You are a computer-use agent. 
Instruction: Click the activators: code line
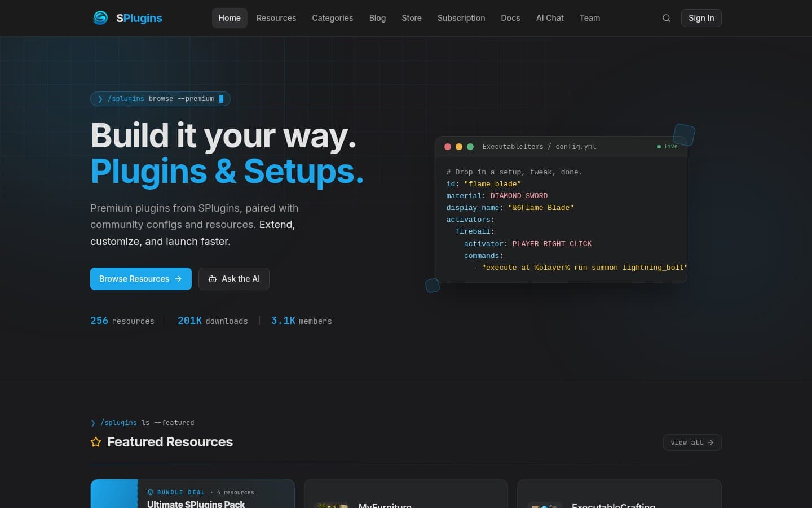(470, 220)
